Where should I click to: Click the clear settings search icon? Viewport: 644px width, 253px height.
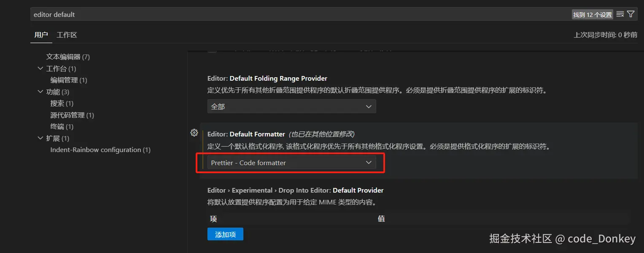pyautogui.click(x=620, y=14)
